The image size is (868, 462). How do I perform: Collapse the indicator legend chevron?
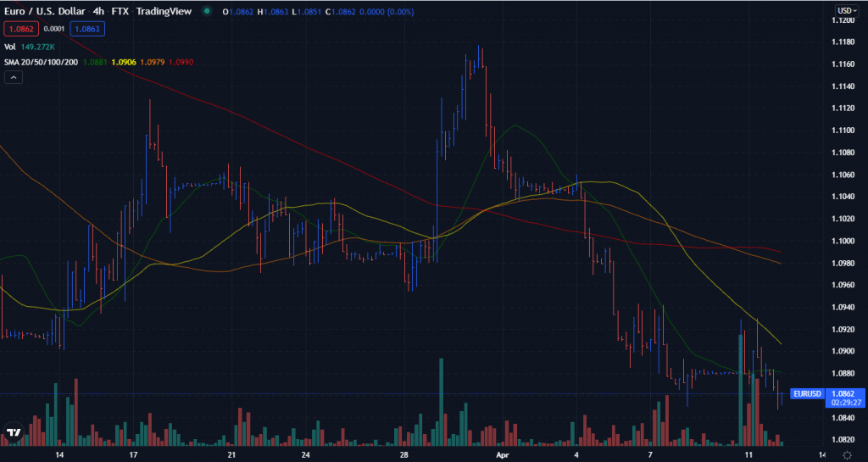(14, 77)
